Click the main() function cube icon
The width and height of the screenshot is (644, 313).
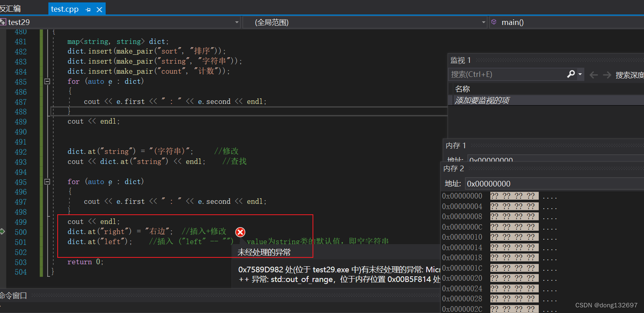494,22
